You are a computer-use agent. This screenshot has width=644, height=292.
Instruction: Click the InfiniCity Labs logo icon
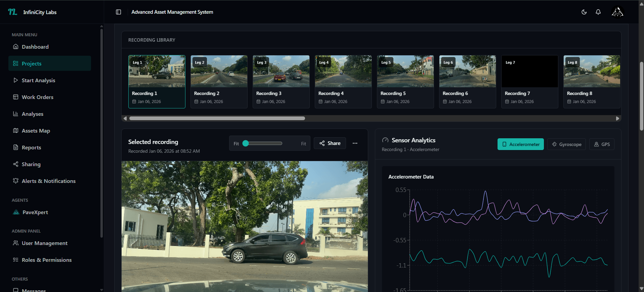12,12
